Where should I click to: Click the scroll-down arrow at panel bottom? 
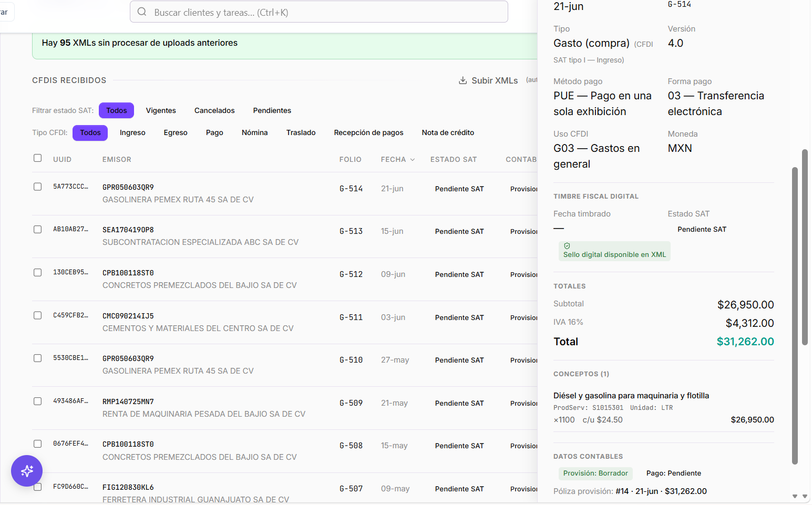pos(795,496)
